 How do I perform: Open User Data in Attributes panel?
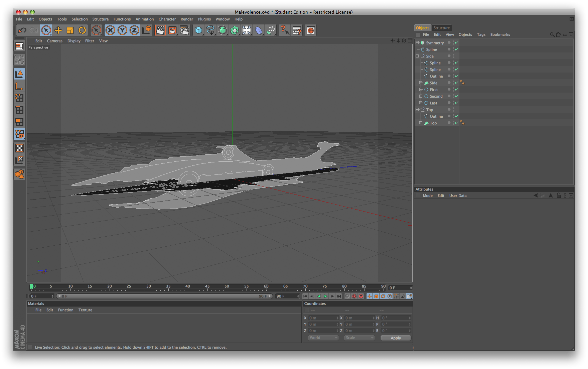[458, 196]
